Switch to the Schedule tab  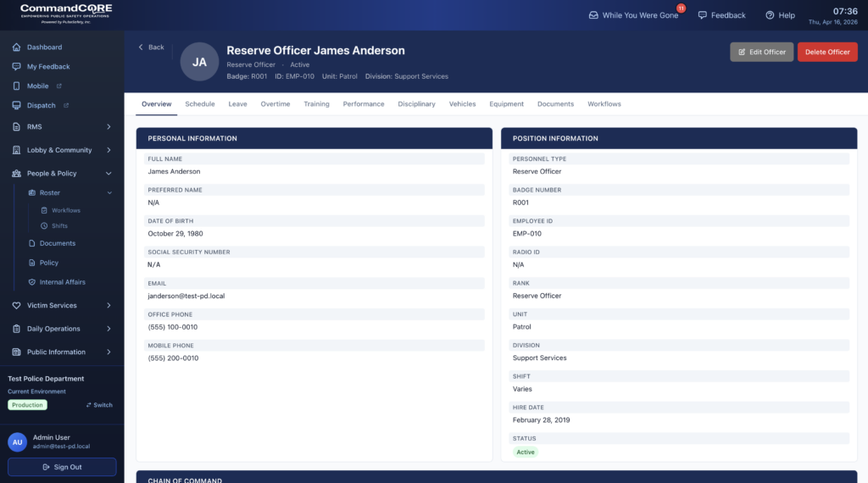[x=200, y=104]
